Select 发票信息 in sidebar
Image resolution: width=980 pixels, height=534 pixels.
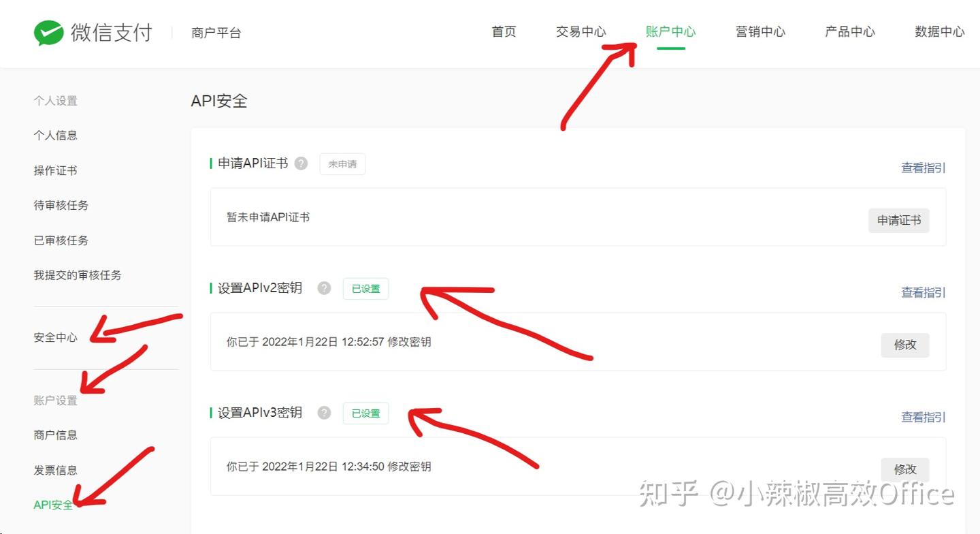[x=56, y=470]
